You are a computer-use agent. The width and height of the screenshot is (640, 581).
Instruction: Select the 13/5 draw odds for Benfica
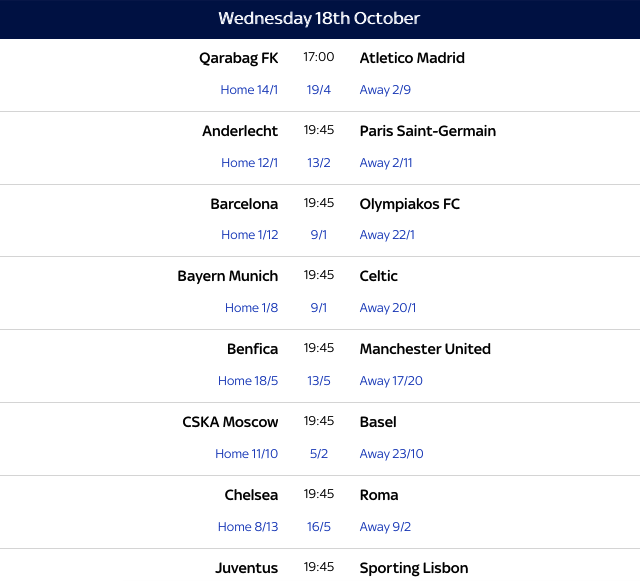click(x=319, y=381)
